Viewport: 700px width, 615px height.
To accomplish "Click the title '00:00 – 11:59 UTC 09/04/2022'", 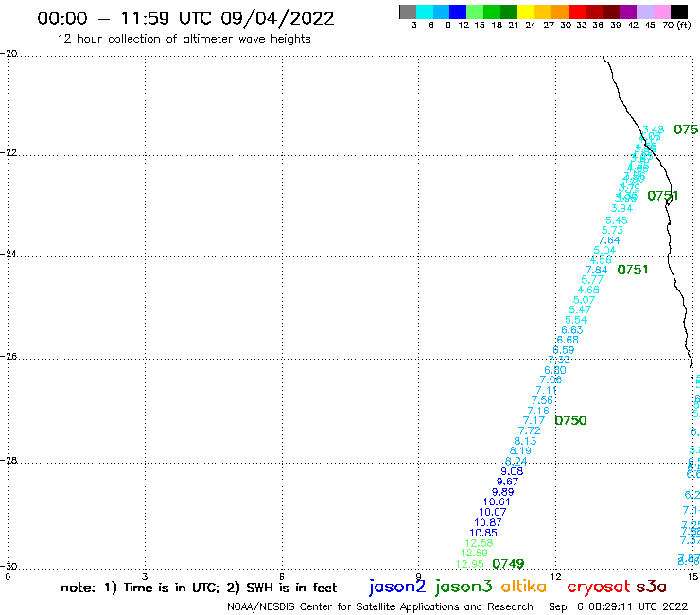I will pyautogui.click(x=185, y=18).
